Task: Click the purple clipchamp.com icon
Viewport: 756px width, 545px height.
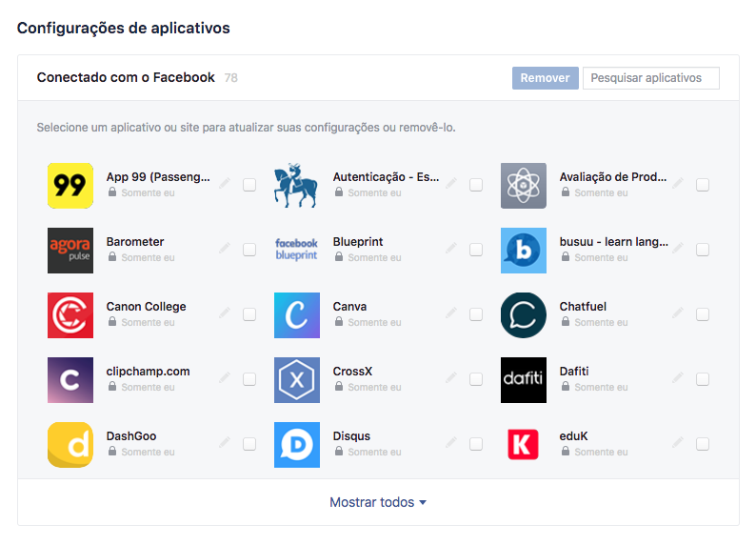Action: [x=70, y=380]
